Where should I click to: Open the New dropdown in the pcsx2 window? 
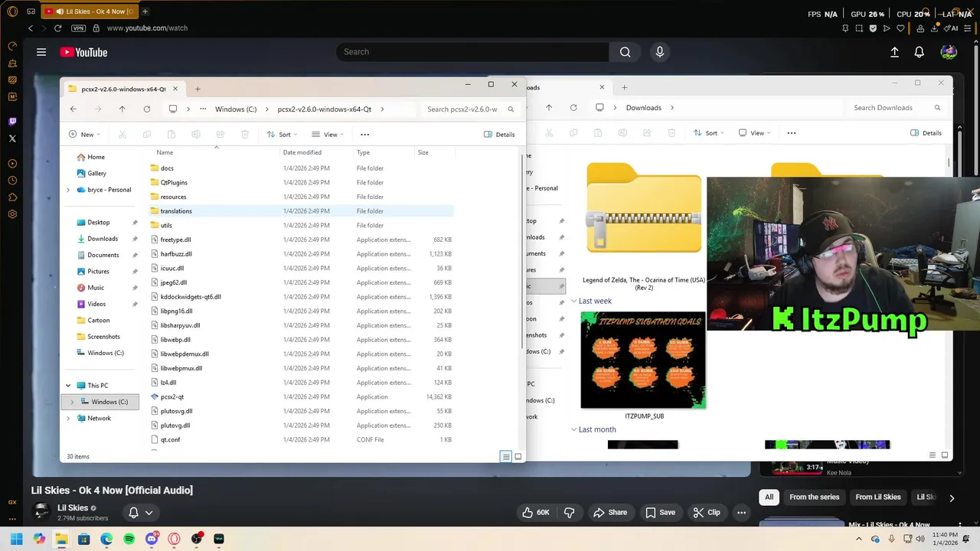click(x=86, y=135)
